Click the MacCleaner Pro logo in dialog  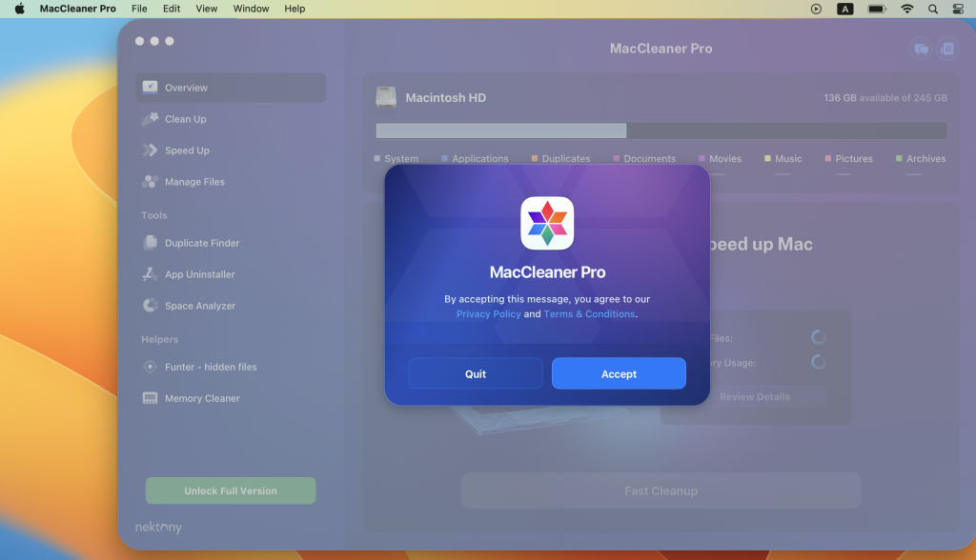[x=547, y=224]
